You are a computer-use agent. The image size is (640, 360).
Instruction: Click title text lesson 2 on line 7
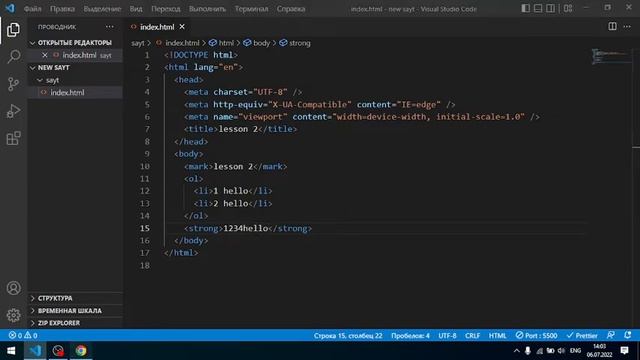coord(238,129)
